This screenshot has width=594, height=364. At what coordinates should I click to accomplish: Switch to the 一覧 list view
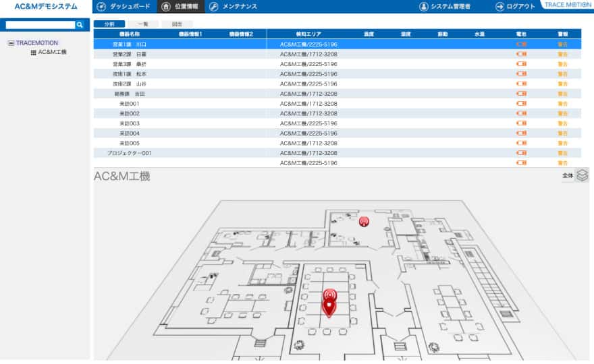coord(142,24)
